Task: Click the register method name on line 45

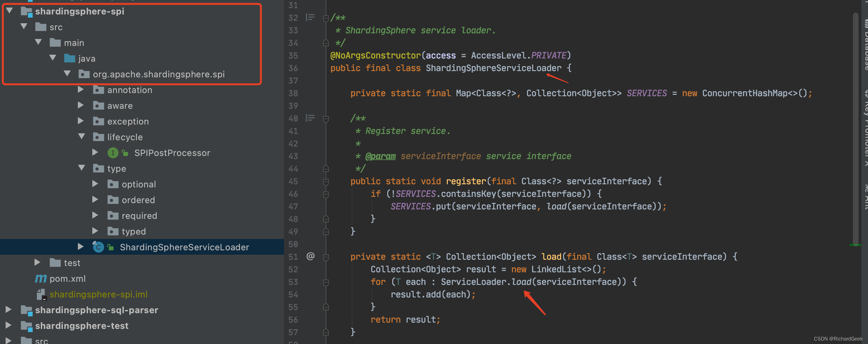Action: pyautogui.click(x=466, y=181)
